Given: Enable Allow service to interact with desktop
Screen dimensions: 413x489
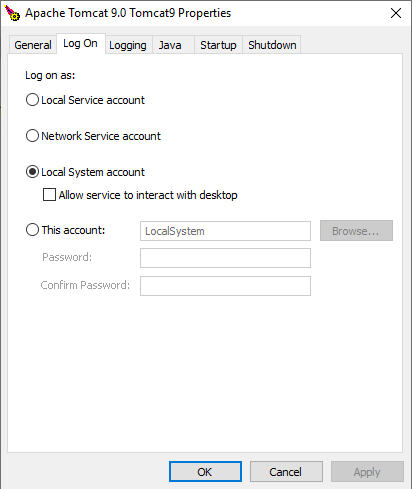Looking at the screenshot, I should pos(49,195).
